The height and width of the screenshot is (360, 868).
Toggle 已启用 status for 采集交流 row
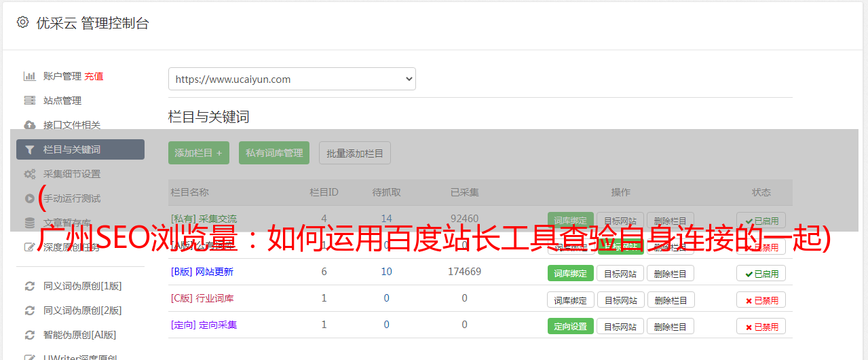[761, 220]
